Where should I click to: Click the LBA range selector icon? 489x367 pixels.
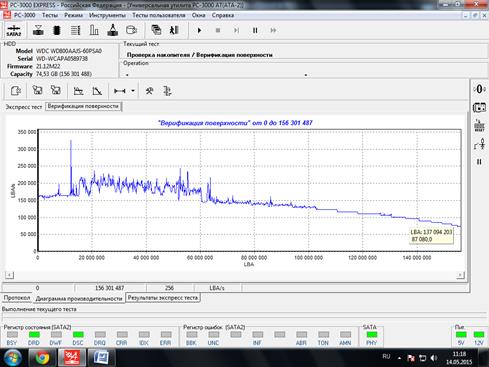pos(120,91)
